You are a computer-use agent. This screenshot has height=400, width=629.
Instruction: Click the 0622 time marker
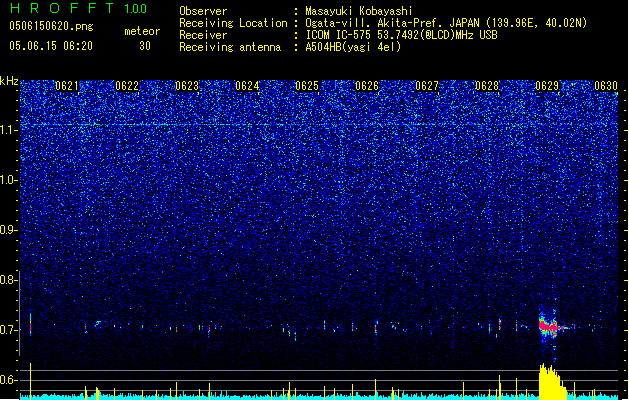127,86
